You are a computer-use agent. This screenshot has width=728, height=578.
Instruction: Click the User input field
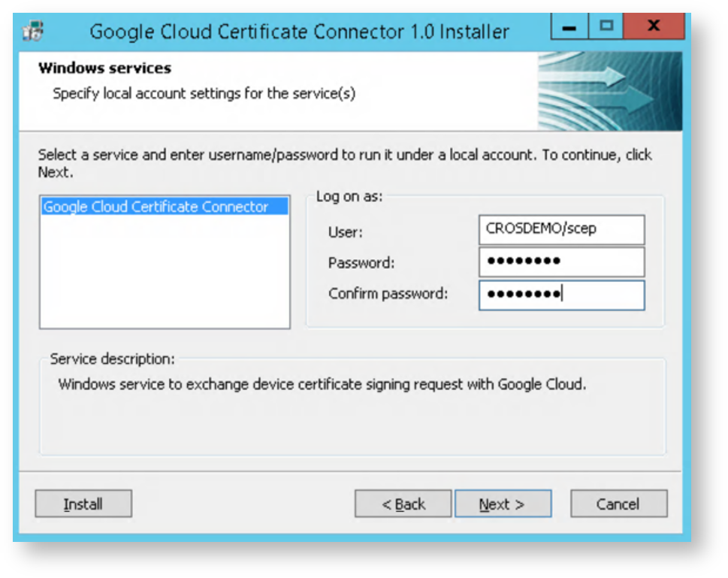click(560, 229)
